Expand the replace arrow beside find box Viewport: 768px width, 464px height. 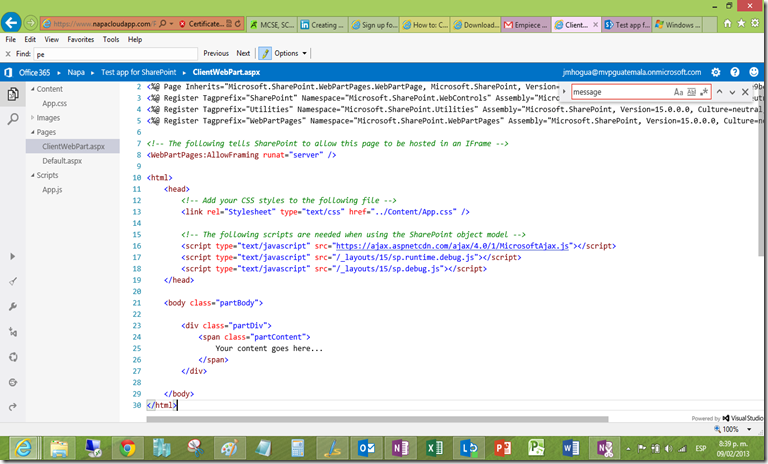(564, 92)
